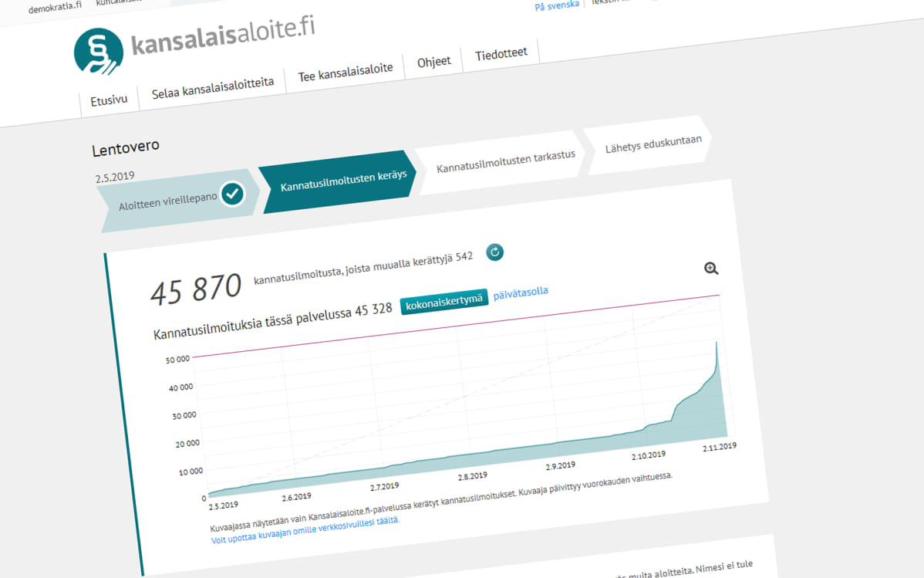Click the checkmark icon on Aloitteen vireillepano
This screenshot has height=578, width=924.
(232, 194)
